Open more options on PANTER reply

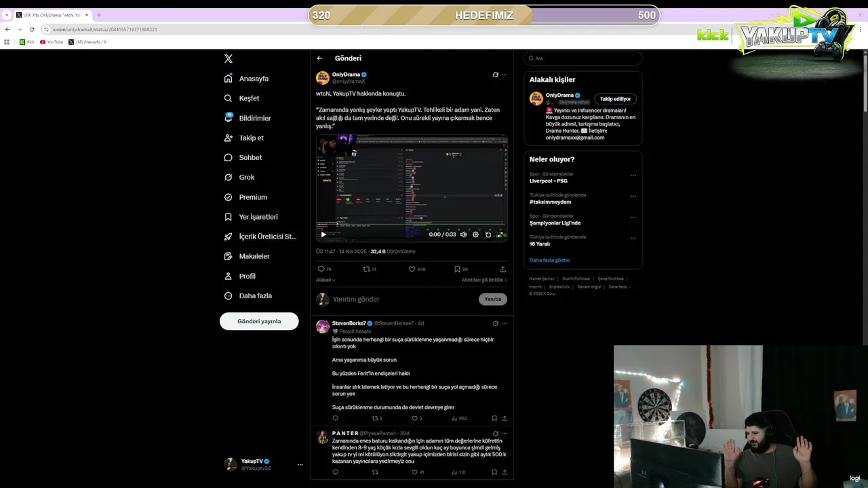tap(505, 433)
